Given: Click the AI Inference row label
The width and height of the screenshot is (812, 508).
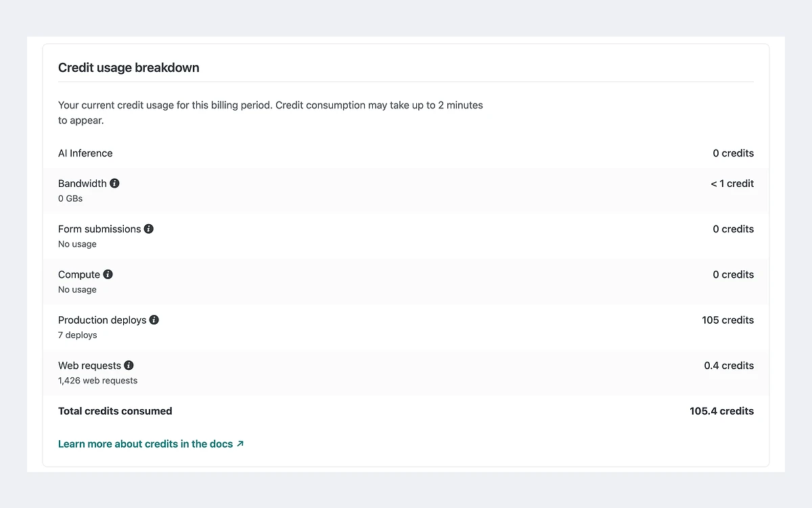Looking at the screenshot, I should (x=85, y=153).
